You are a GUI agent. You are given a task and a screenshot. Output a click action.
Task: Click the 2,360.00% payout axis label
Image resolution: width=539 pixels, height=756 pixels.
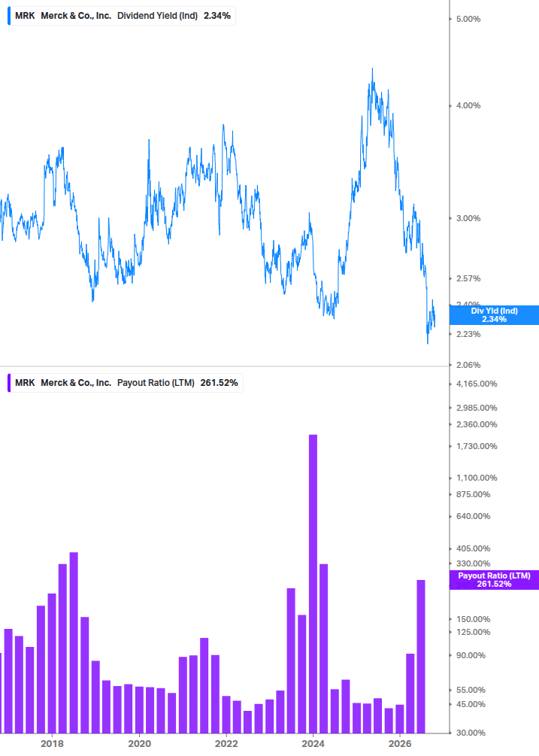(477, 425)
